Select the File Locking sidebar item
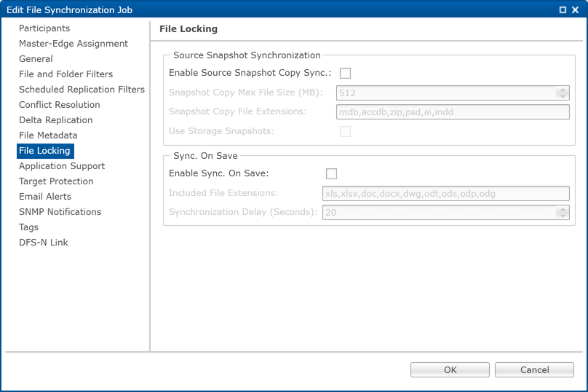This screenshot has height=392, width=588. click(45, 151)
